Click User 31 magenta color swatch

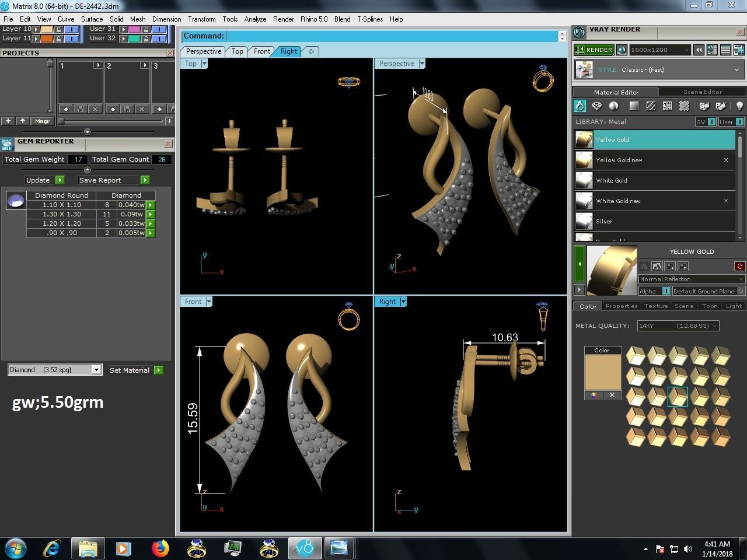click(134, 29)
